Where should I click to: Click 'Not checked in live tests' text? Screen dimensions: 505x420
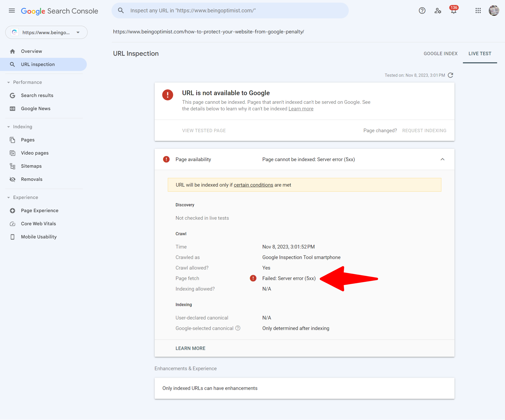point(202,218)
